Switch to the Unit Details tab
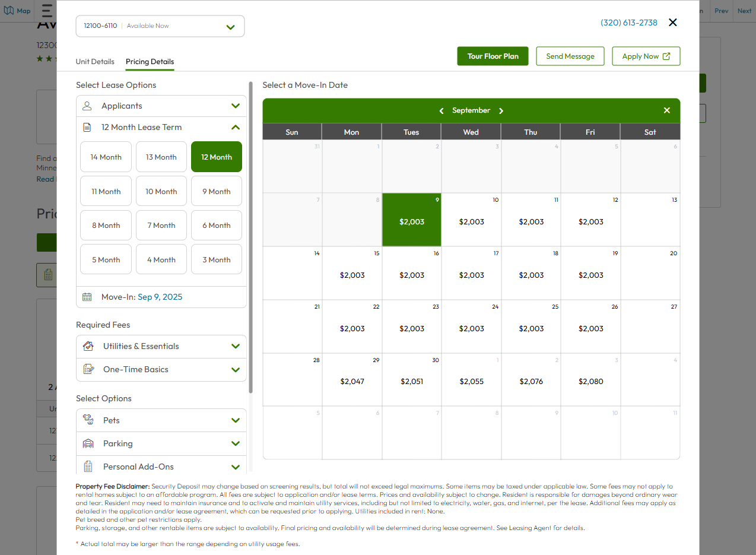This screenshot has height=555, width=756. click(x=95, y=62)
